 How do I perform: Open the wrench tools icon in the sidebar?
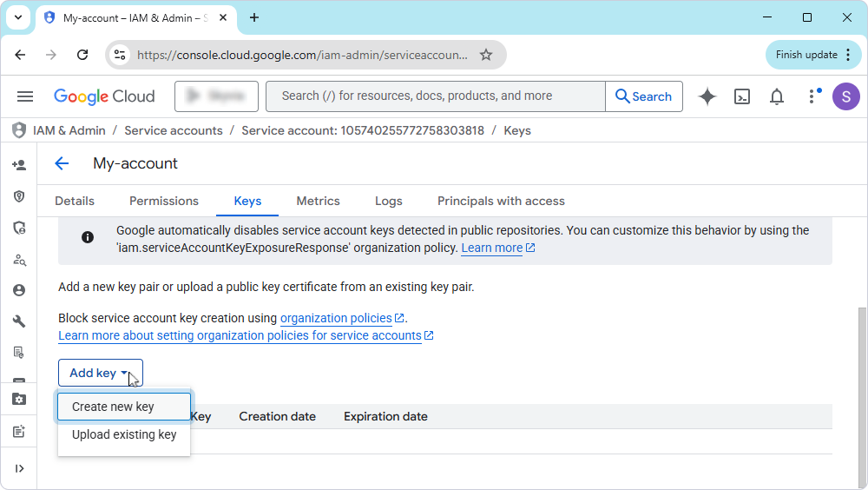(x=18, y=321)
